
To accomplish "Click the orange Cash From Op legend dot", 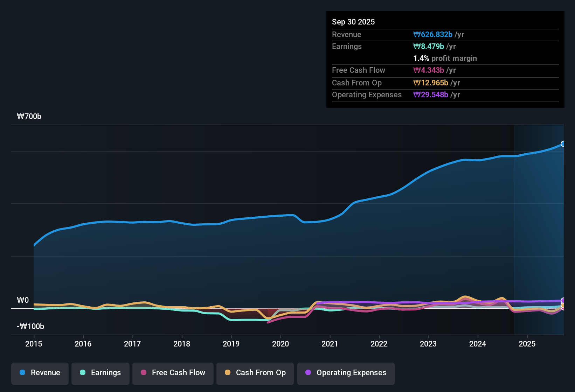I will pos(228,373).
